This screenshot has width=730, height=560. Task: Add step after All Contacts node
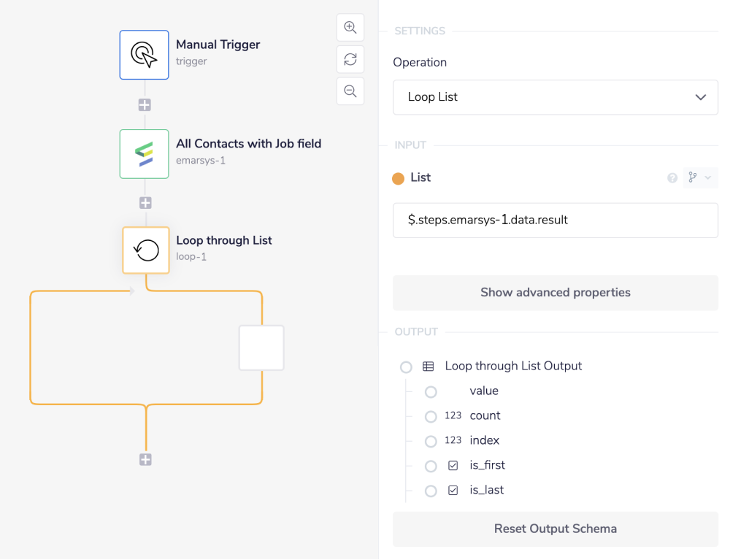145,203
